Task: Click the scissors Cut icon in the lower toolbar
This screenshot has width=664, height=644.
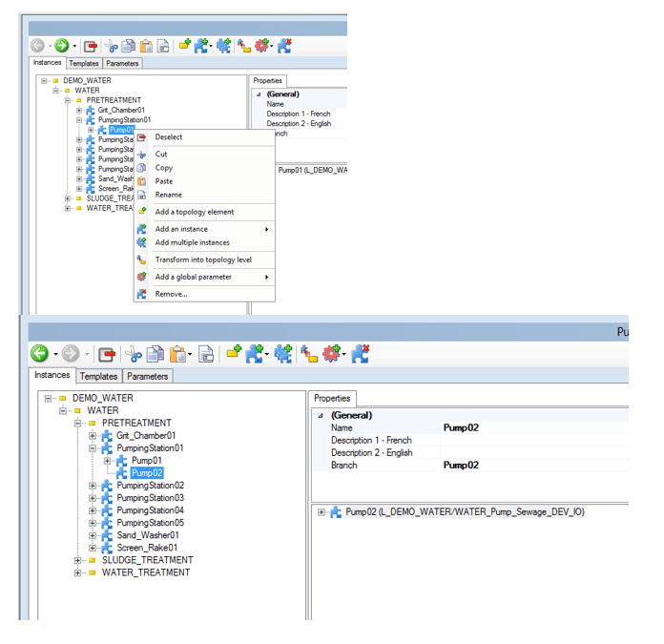Action: tap(134, 354)
